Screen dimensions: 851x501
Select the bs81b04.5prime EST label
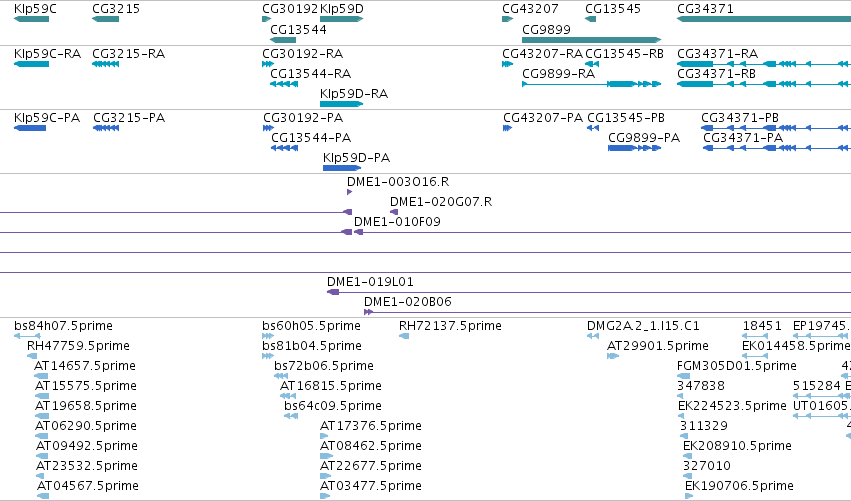coord(312,346)
